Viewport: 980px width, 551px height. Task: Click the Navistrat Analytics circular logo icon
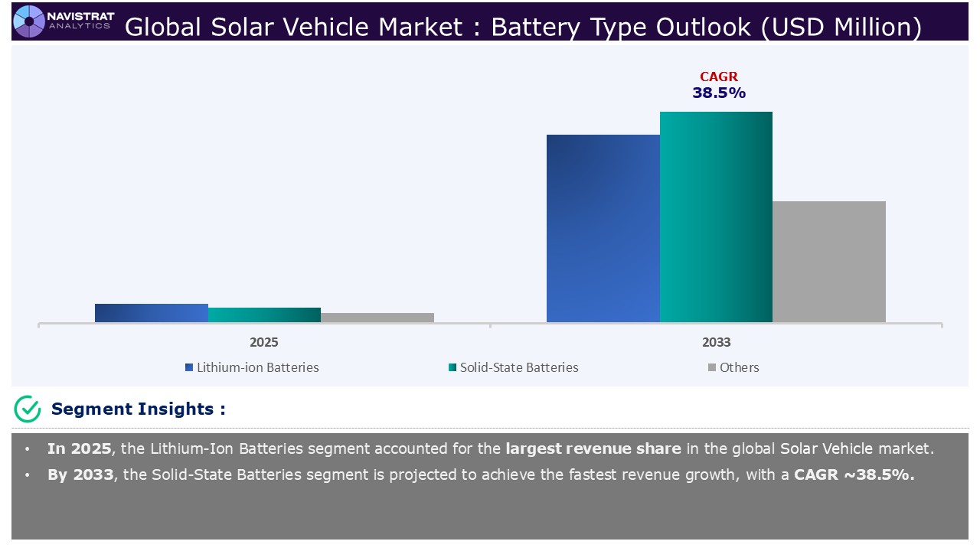pos(29,21)
